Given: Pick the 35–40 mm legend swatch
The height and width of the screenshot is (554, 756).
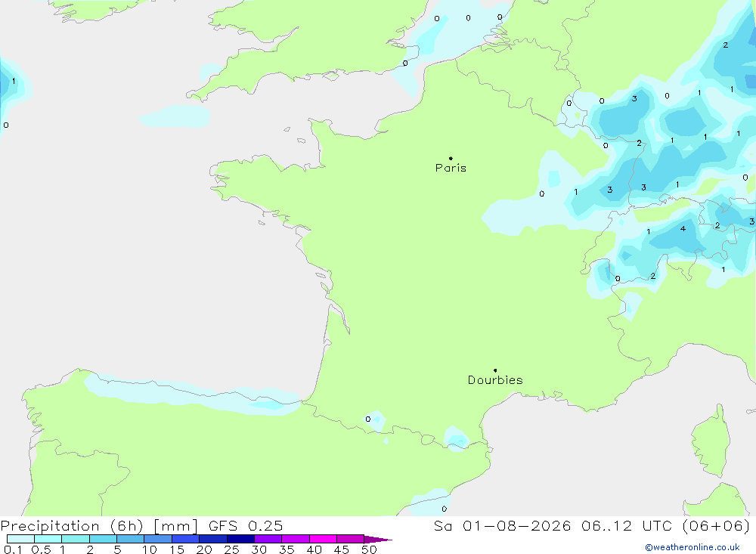Looking at the screenshot, I should click(x=296, y=539).
